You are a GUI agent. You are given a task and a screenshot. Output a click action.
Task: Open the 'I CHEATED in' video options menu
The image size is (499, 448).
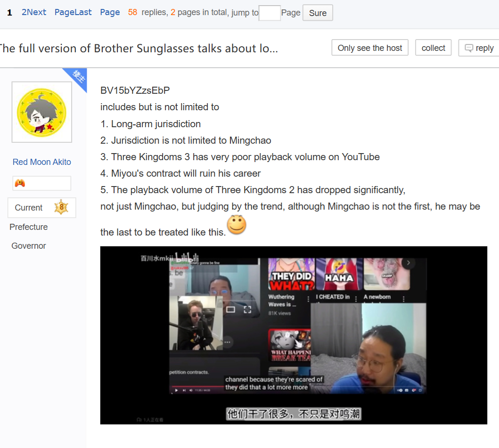coord(356,299)
